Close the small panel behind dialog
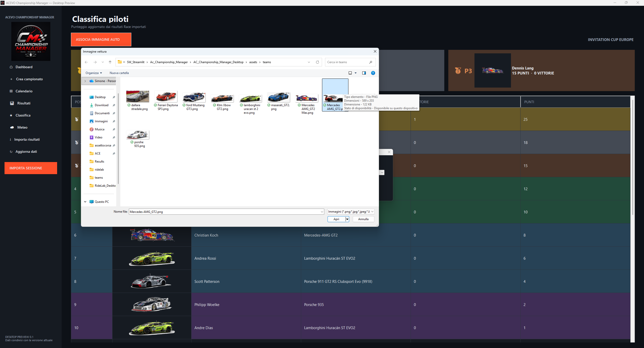This screenshot has width=644, height=348. (389, 152)
